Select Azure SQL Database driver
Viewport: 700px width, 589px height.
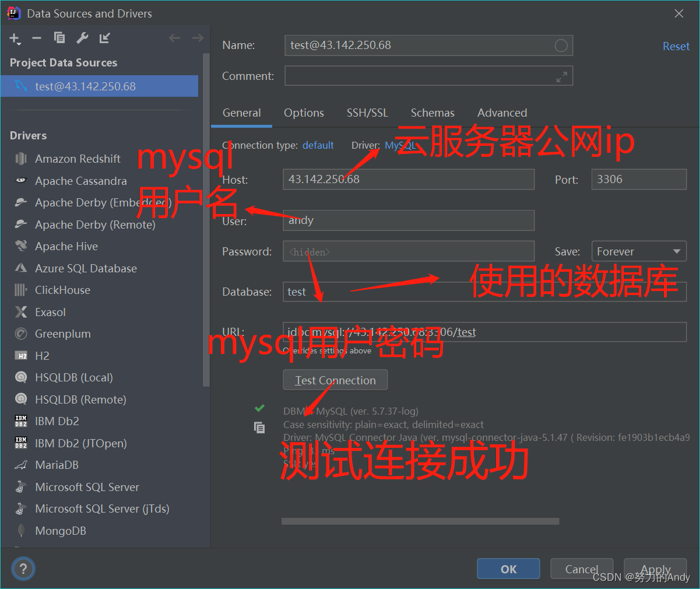(86, 268)
